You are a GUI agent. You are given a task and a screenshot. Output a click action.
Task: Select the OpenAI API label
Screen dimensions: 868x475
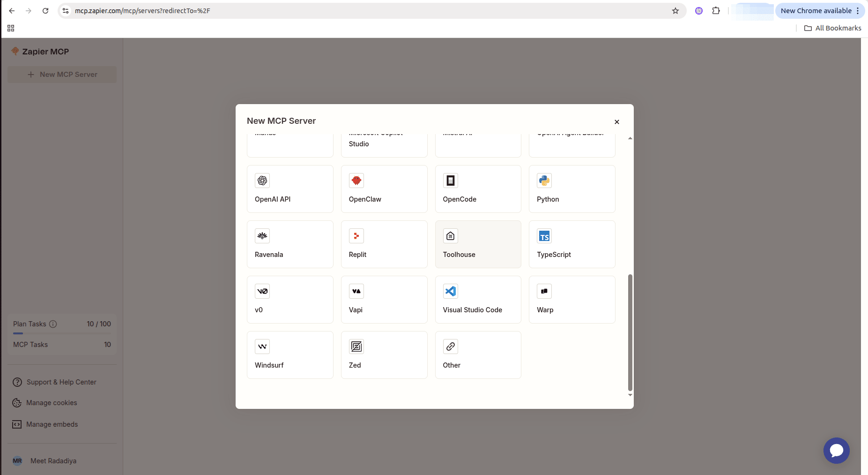tap(273, 199)
